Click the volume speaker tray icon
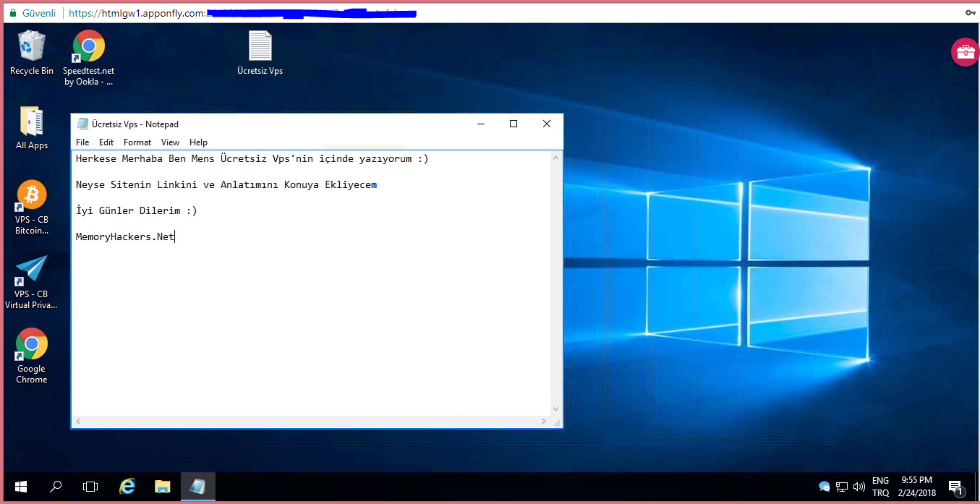The width and height of the screenshot is (980, 504). tap(859, 487)
